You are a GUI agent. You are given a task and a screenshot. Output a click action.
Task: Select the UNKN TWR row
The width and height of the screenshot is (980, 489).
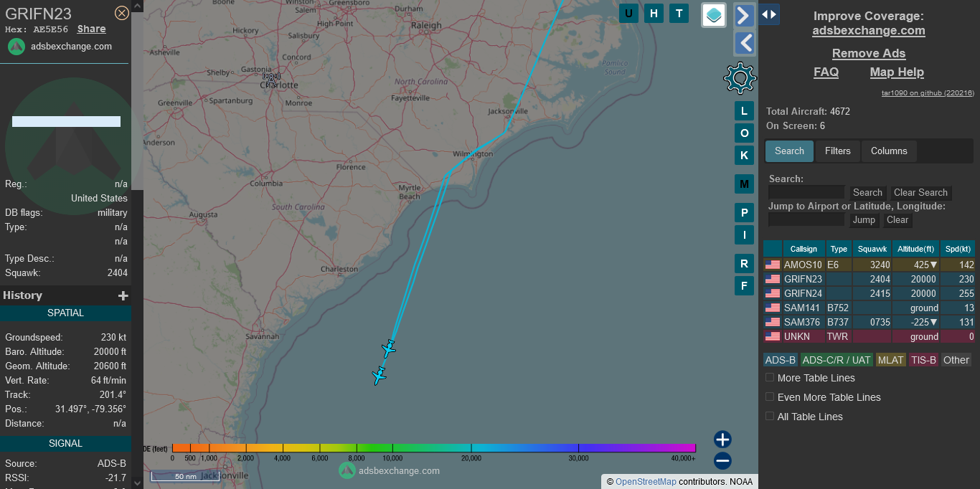coord(869,336)
